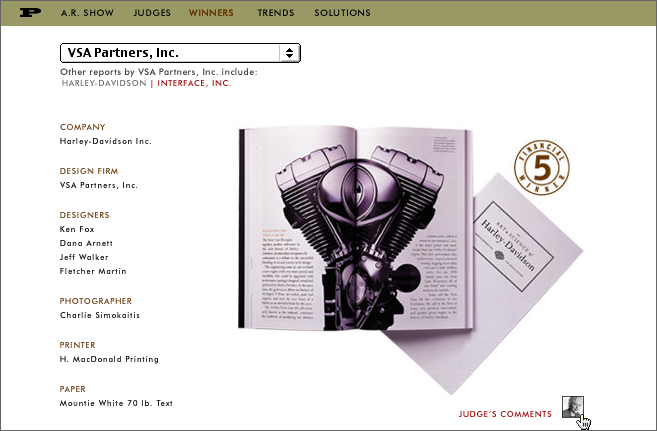Open the A.R. SHOW section
The width and height of the screenshot is (657, 431).
point(87,13)
